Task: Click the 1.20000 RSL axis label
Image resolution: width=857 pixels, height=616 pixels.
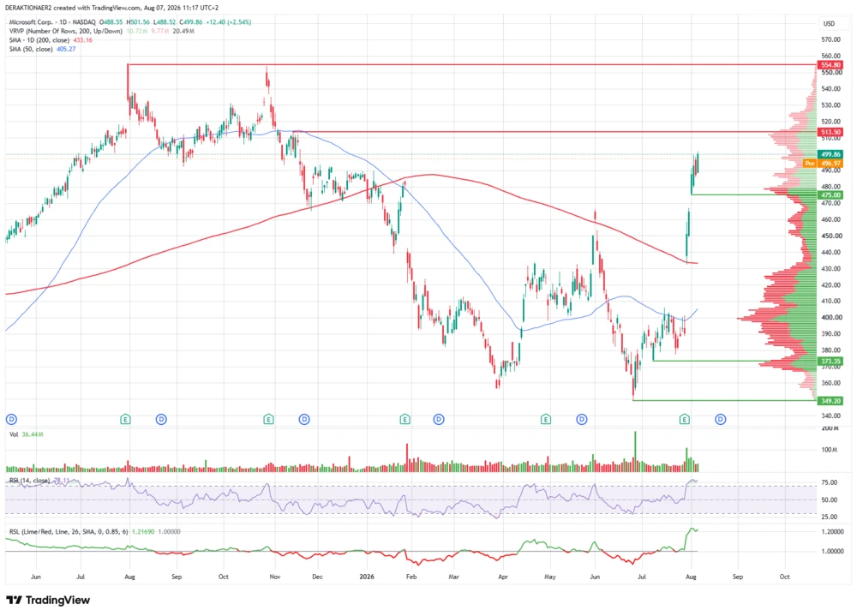Action: coord(832,531)
